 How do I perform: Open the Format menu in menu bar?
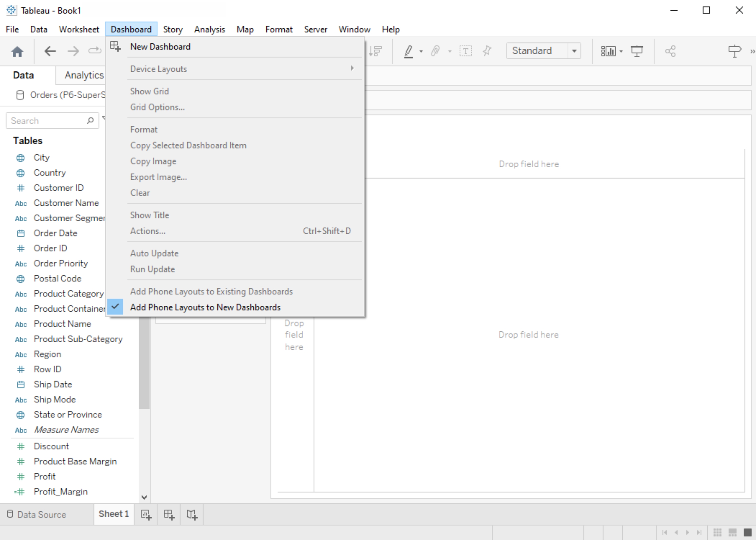(279, 29)
